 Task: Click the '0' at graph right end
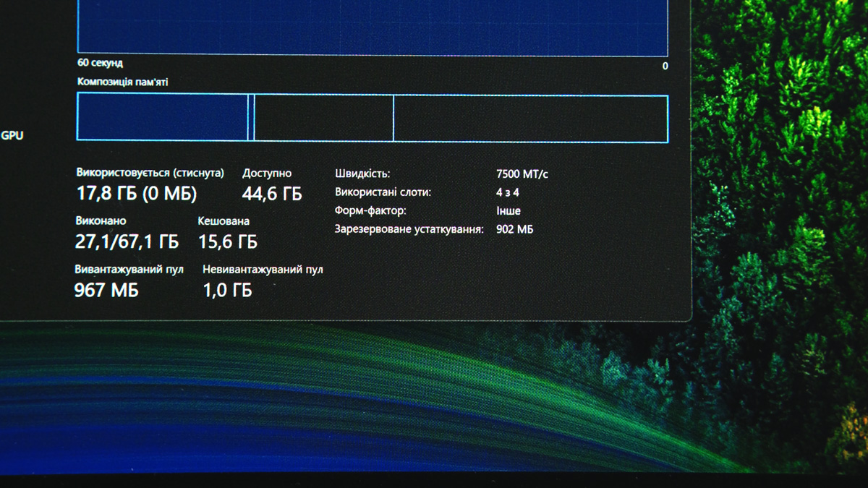[665, 67]
